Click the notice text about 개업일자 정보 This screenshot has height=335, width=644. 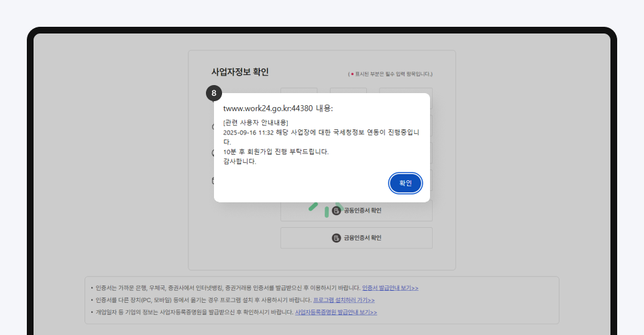click(193, 312)
